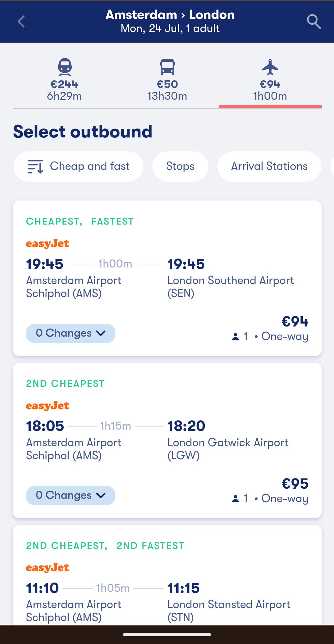Expand details of the 2nd cheapest flight

pos(71,495)
